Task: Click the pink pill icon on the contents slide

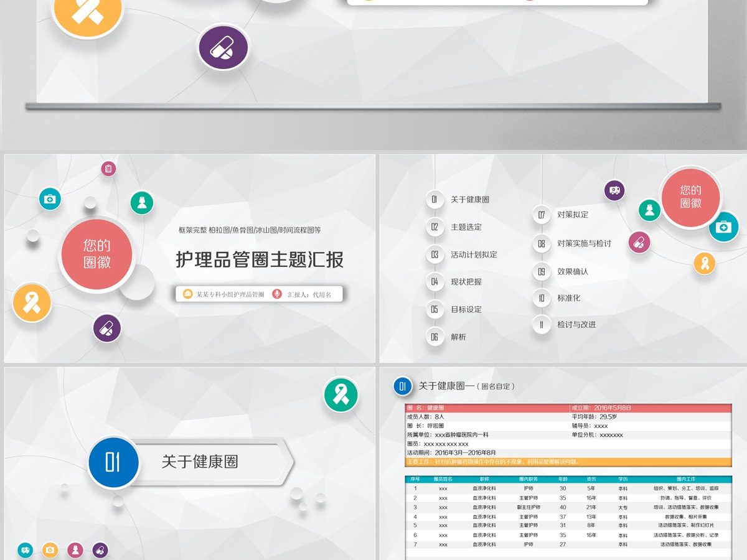Action: 639,243
